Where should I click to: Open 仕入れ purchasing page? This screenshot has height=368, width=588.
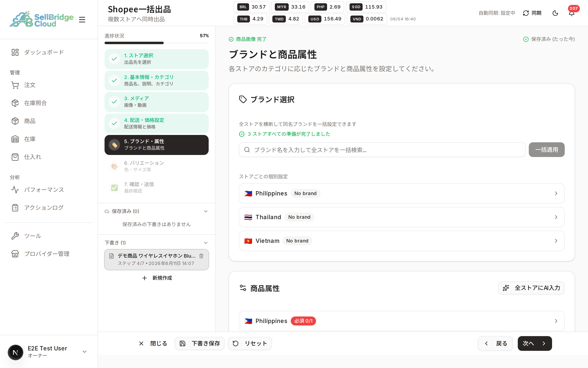[49, 157]
